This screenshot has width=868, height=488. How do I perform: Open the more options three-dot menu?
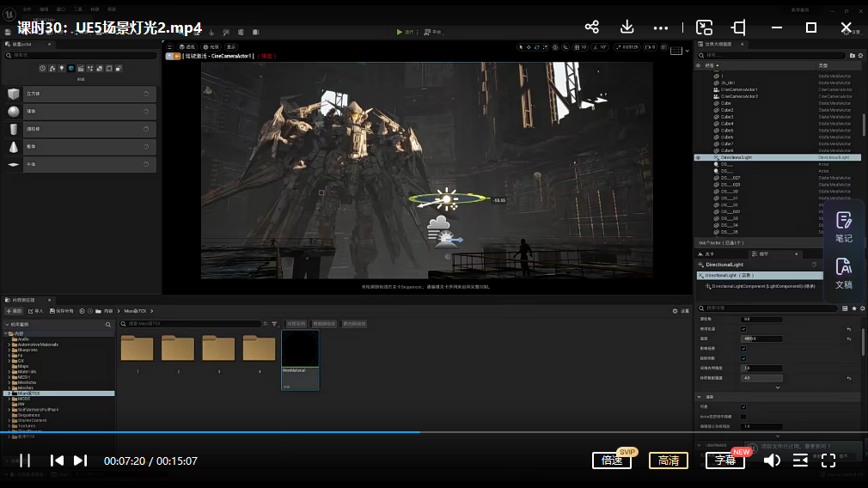point(660,27)
